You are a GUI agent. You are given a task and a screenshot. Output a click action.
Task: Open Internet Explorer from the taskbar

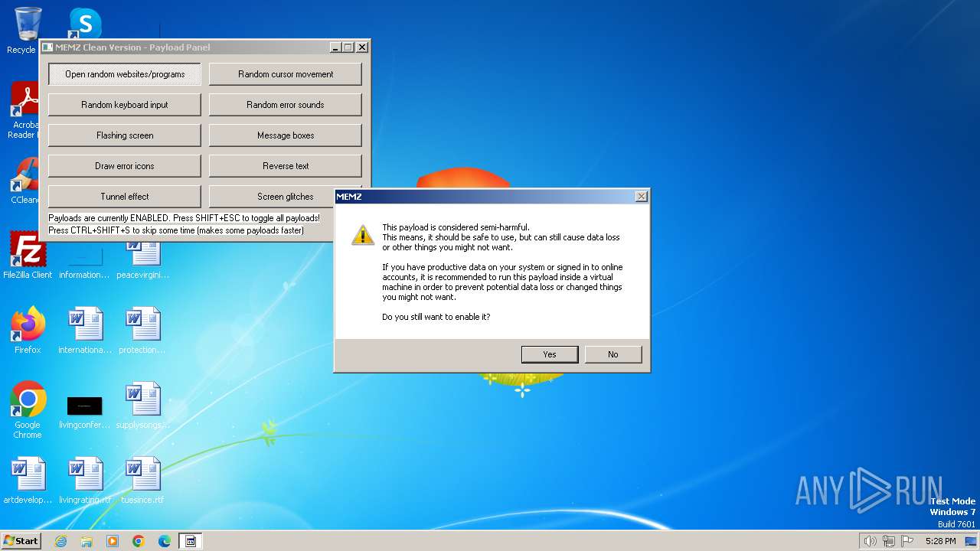(60, 541)
